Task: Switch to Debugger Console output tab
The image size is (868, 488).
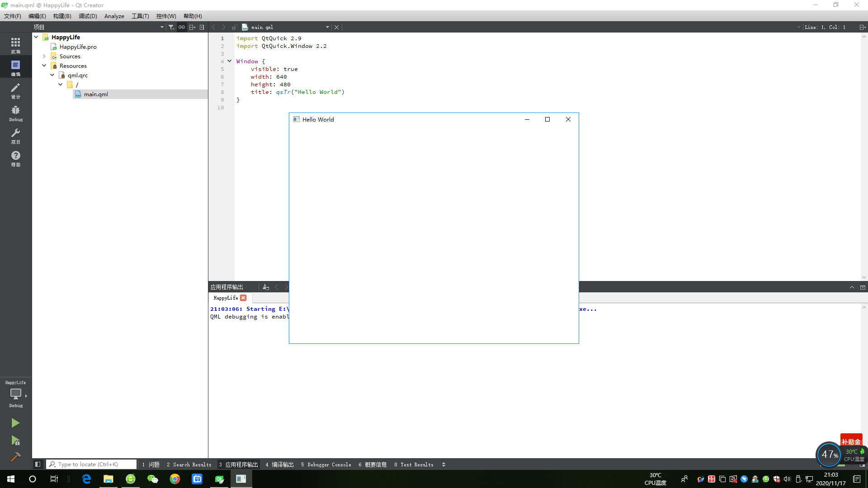Action: pyautogui.click(x=326, y=465)
